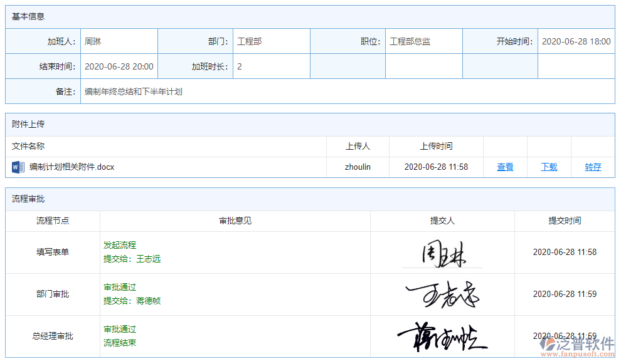Screen dimensions: 621x364
Task: Click the signature image in 总经理审批 row
Action: click(442, 336)
